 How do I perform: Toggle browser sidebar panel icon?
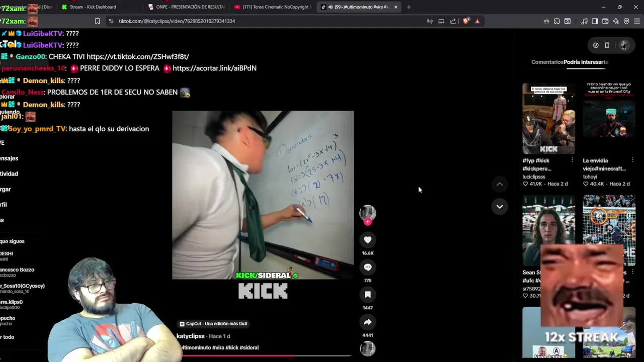point(595,21)
